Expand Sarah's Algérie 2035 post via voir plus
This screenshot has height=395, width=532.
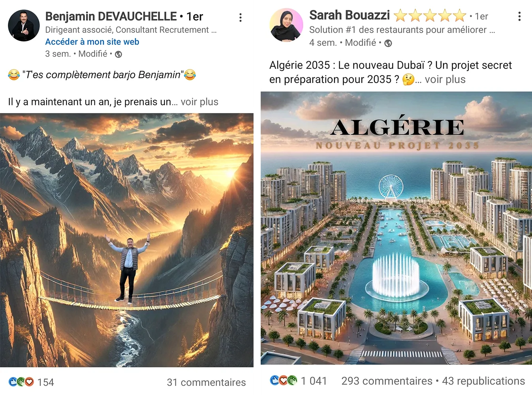click(x=445, y=79)
